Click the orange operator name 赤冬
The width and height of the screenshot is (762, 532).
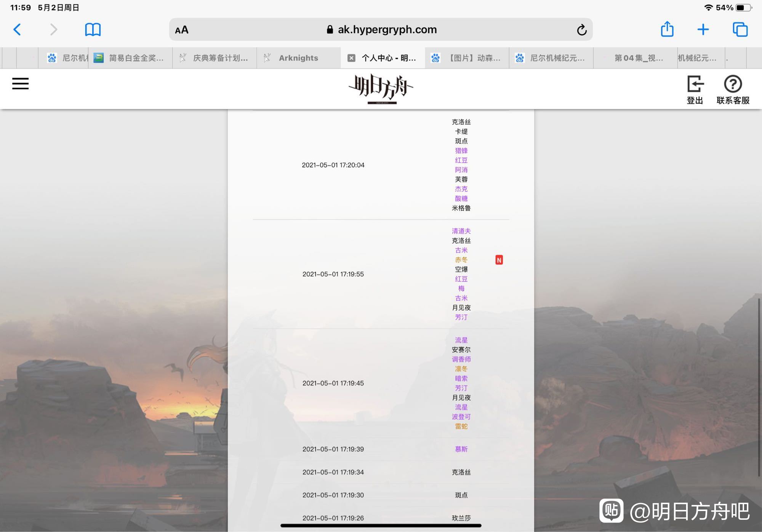tap(461, 260)
